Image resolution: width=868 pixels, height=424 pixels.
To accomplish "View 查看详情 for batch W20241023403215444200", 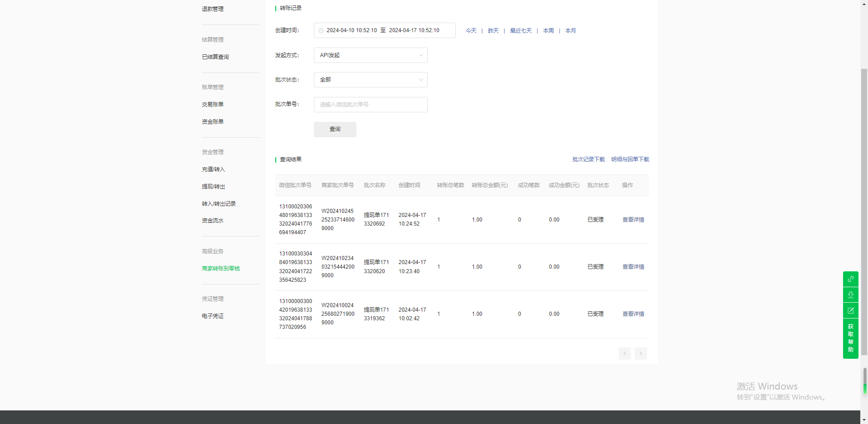I will (633, 267).
